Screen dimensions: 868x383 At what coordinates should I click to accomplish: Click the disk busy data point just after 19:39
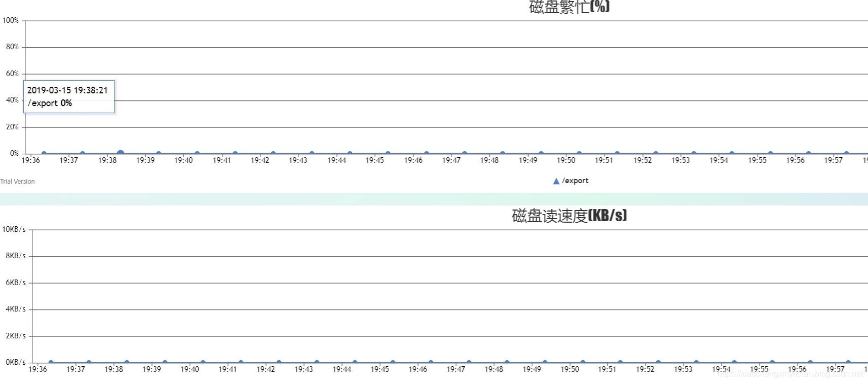coord(159,153)
